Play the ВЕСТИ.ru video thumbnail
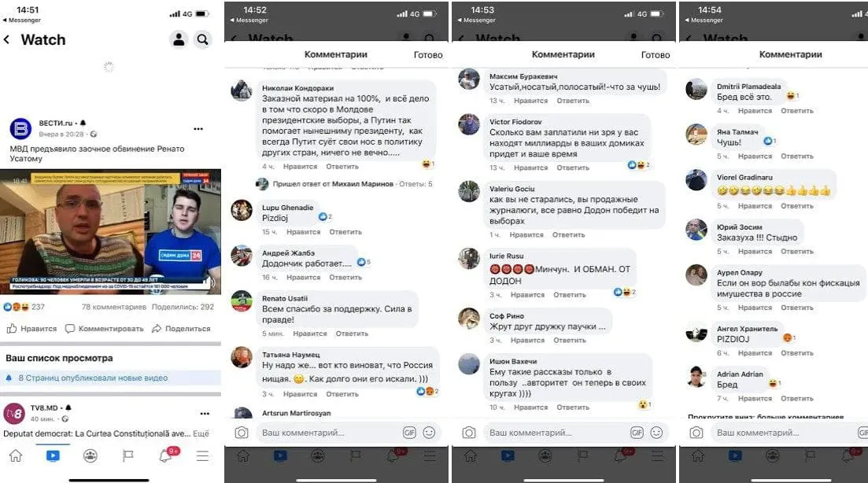Image resolution: width=868 pixels, height=483 pixels. (x=110, y=231)
